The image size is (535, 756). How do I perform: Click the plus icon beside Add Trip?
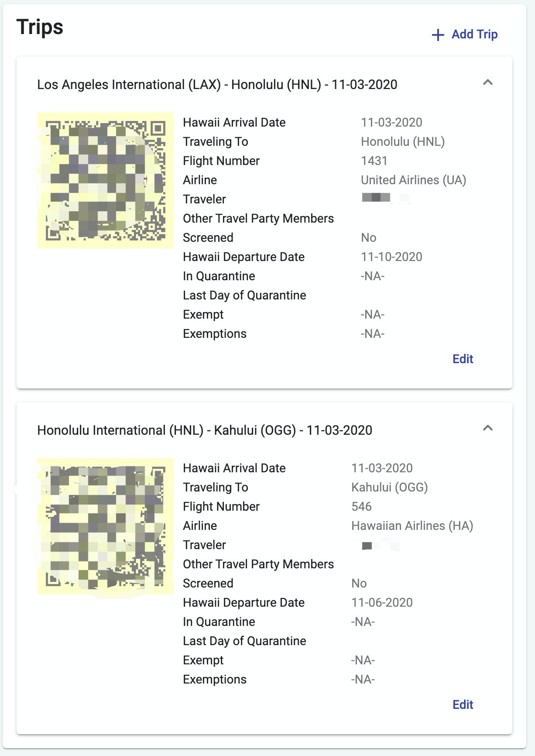(x=438, y=35)
